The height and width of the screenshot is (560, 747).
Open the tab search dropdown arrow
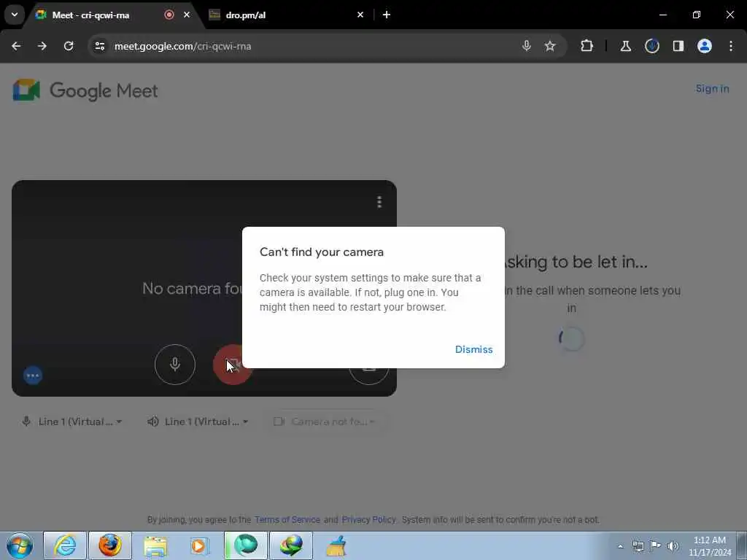click(x=15, y=15)
